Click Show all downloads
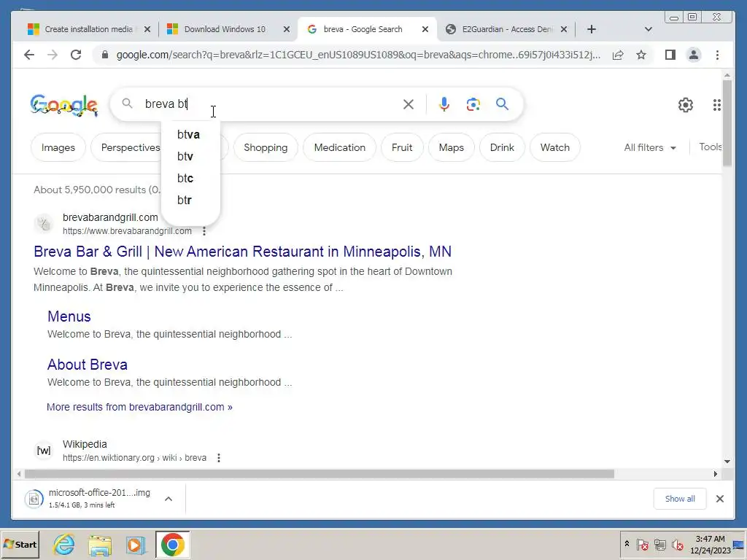 680,499
